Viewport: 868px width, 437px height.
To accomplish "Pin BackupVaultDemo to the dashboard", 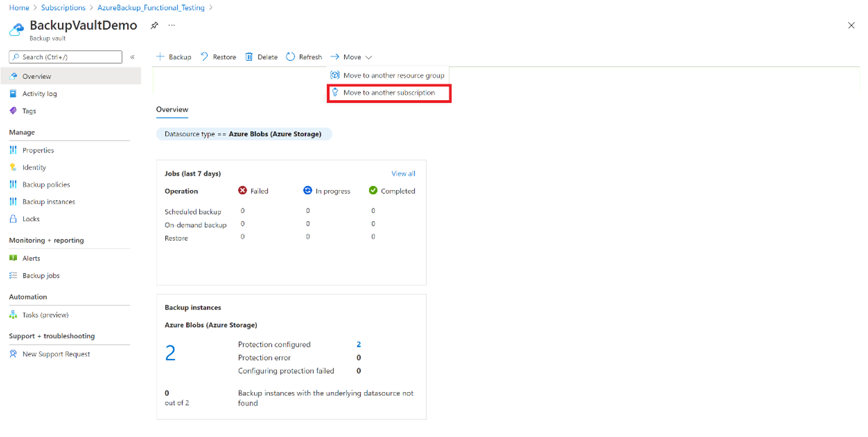I will click(x=154, y=25).
